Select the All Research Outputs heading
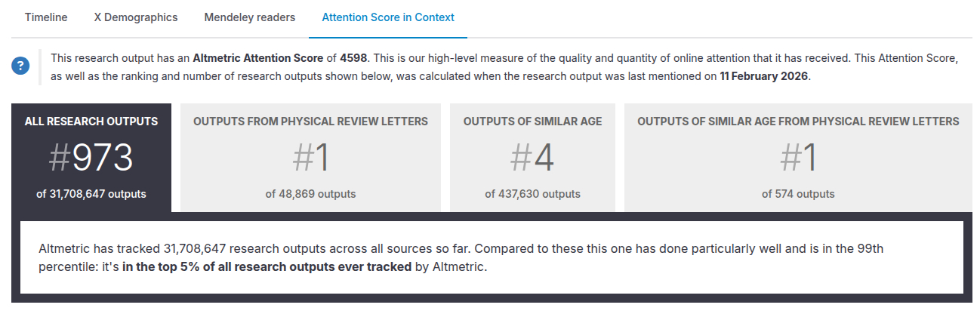Screen dimensions: 980x317 tap(91, 122)
